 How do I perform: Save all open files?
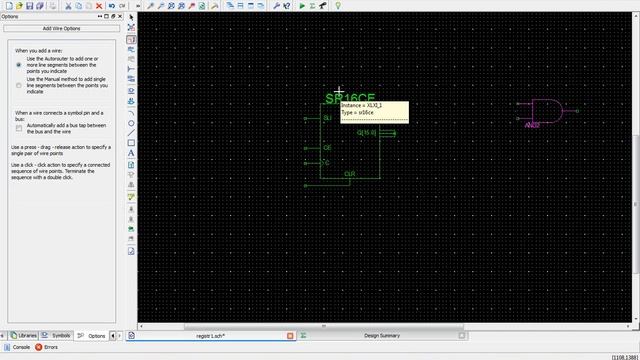(x=40, y=6)
